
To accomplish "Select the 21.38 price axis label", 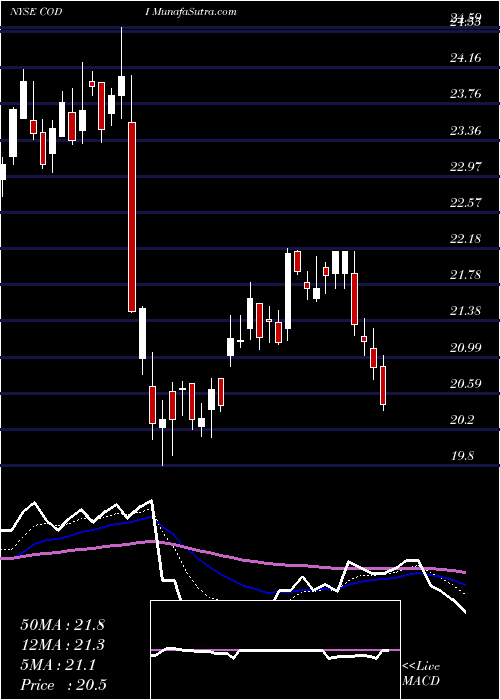I will 466,310.
